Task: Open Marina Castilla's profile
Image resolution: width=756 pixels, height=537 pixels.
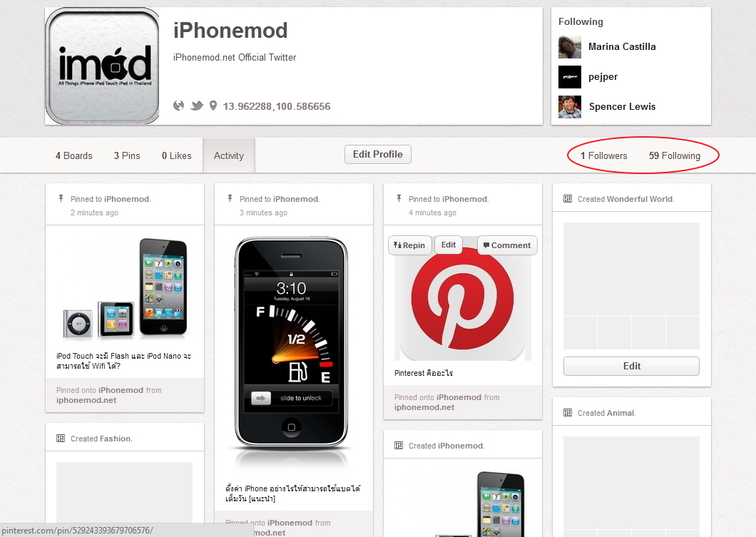Action: (x=622, y=47)
